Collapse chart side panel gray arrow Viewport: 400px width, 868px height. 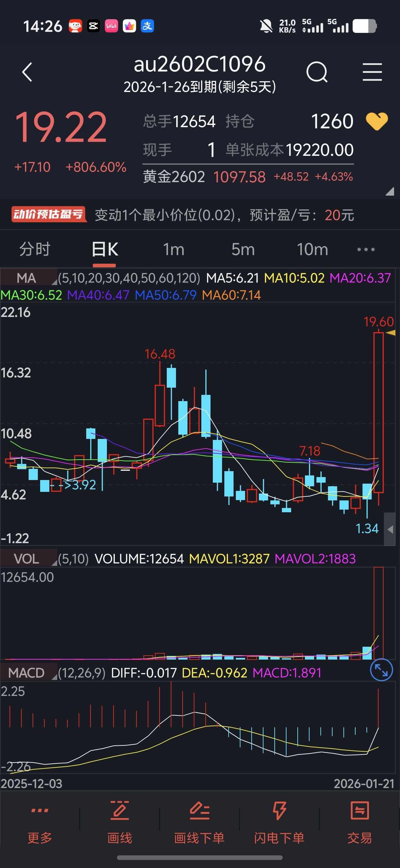[x=390, y=529]
